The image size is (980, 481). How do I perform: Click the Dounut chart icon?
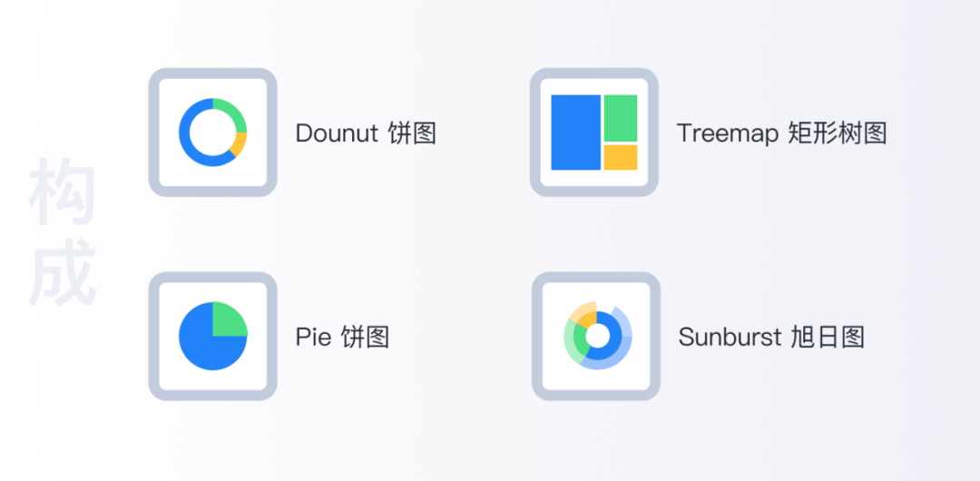(212, 133)
